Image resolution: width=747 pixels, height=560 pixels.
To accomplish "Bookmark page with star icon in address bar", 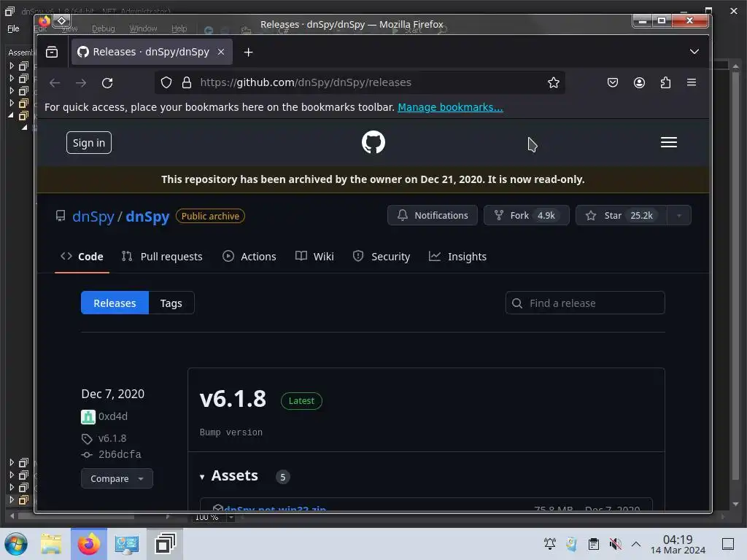I will click(553, 82).
